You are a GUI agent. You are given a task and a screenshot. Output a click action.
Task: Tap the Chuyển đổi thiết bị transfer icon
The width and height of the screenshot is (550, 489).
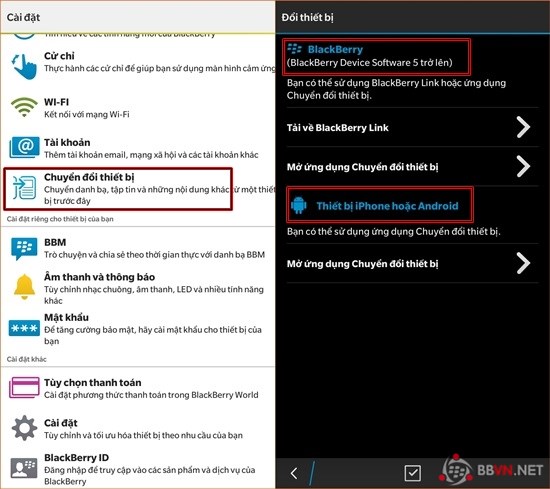24,188
